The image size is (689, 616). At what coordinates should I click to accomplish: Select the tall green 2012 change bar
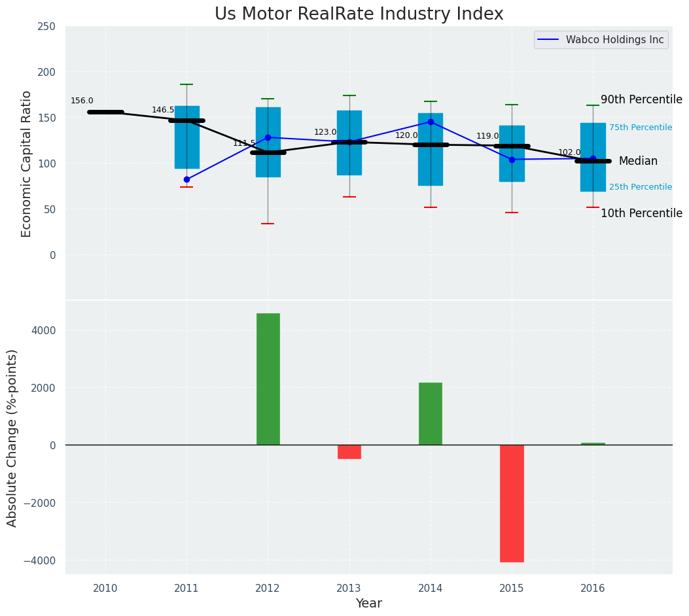click(x=268, y=379)
